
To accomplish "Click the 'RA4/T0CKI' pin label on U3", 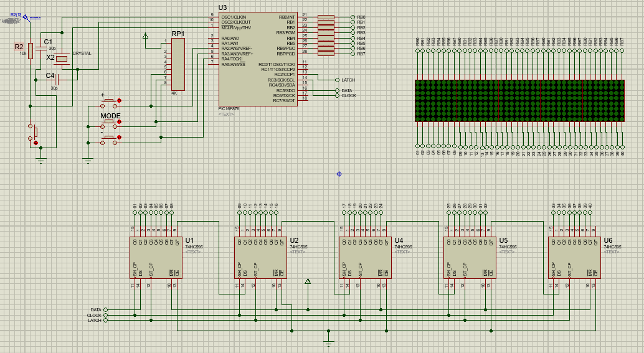I will click(232, 59).
